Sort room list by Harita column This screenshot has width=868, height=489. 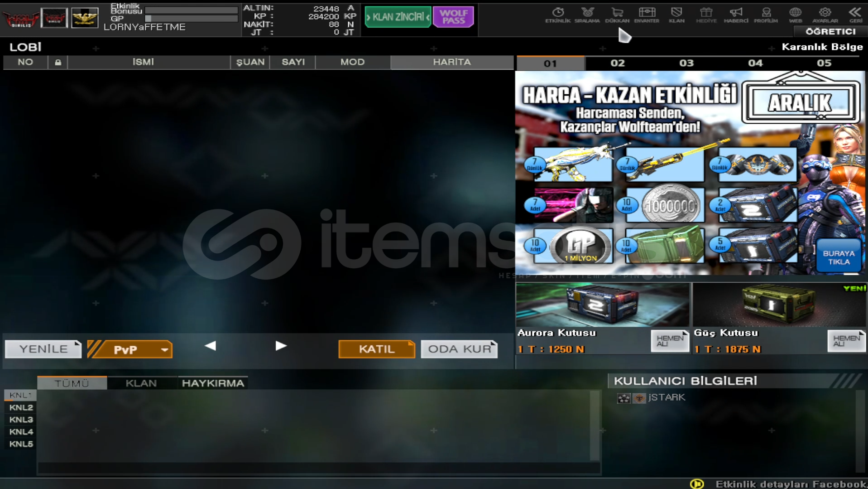click(x=452, y=63)
